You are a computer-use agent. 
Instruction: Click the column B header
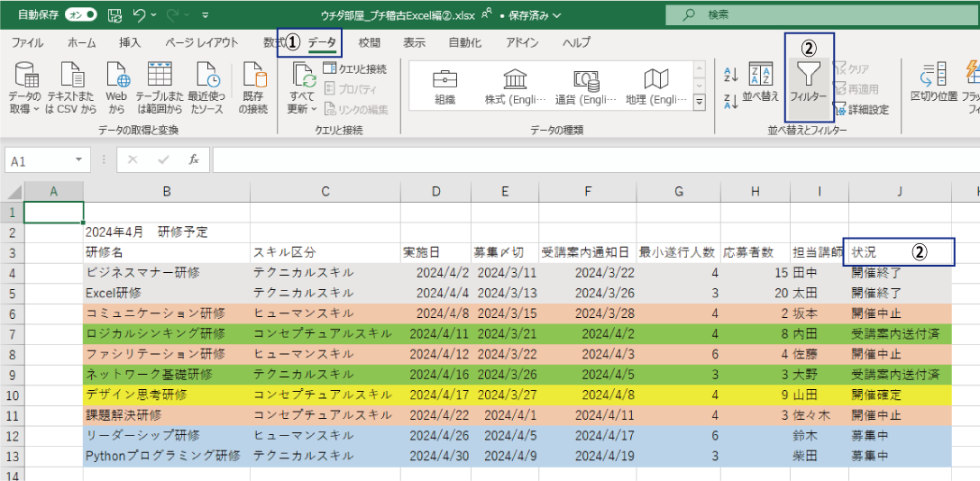pyautogui.click(x=167, y=190)
